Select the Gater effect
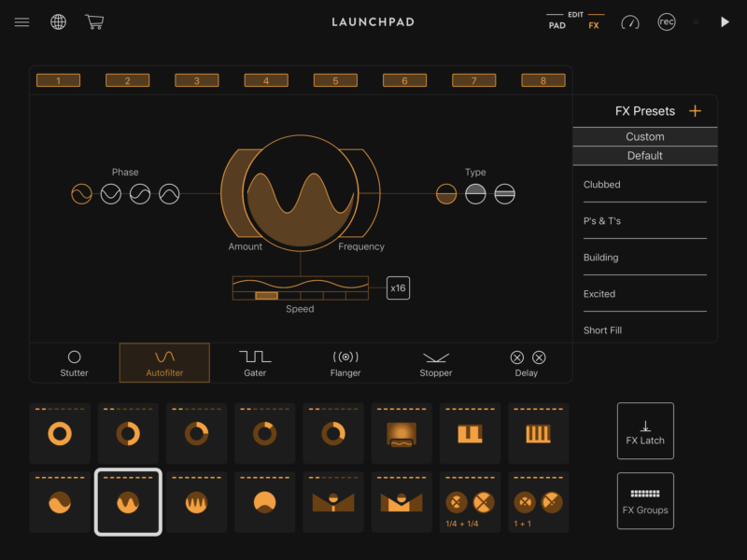This screenshot has height=560, width=747. pos(255,363)
